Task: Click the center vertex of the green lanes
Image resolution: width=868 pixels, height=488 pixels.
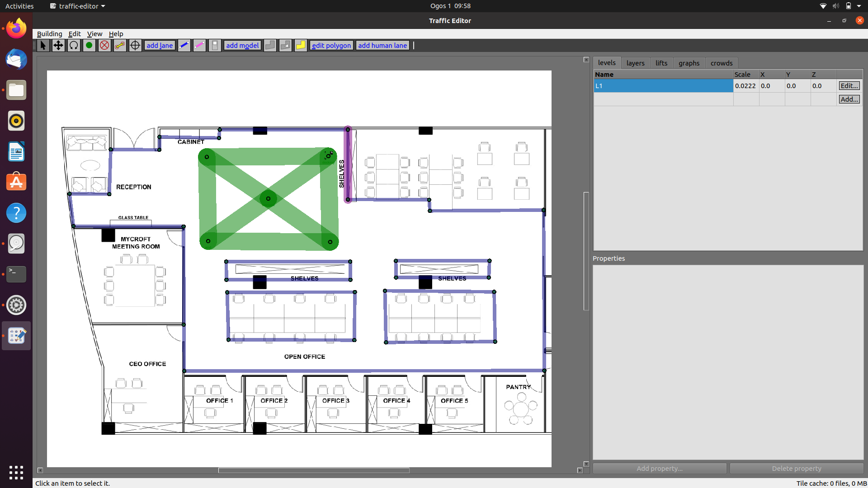Action: pos(268,198)
